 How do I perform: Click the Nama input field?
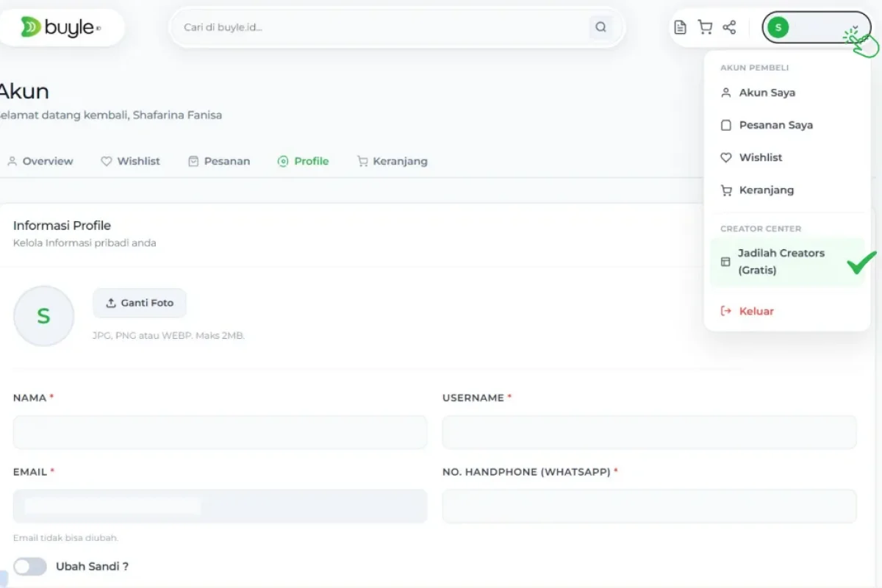[220, 432]
